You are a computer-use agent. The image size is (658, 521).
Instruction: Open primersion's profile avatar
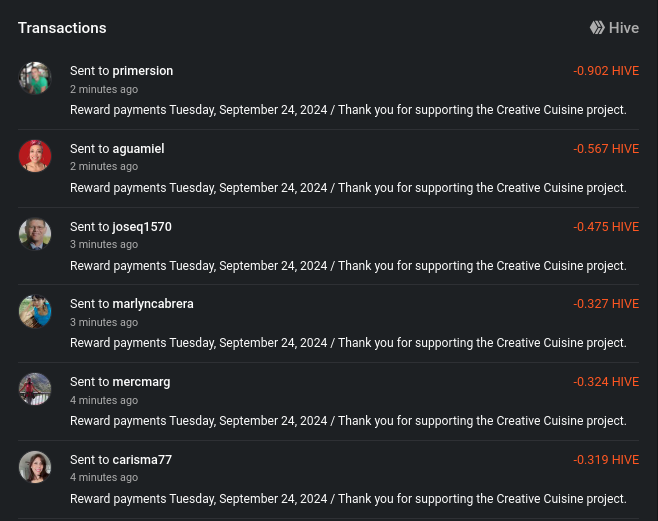pos(35,78)
